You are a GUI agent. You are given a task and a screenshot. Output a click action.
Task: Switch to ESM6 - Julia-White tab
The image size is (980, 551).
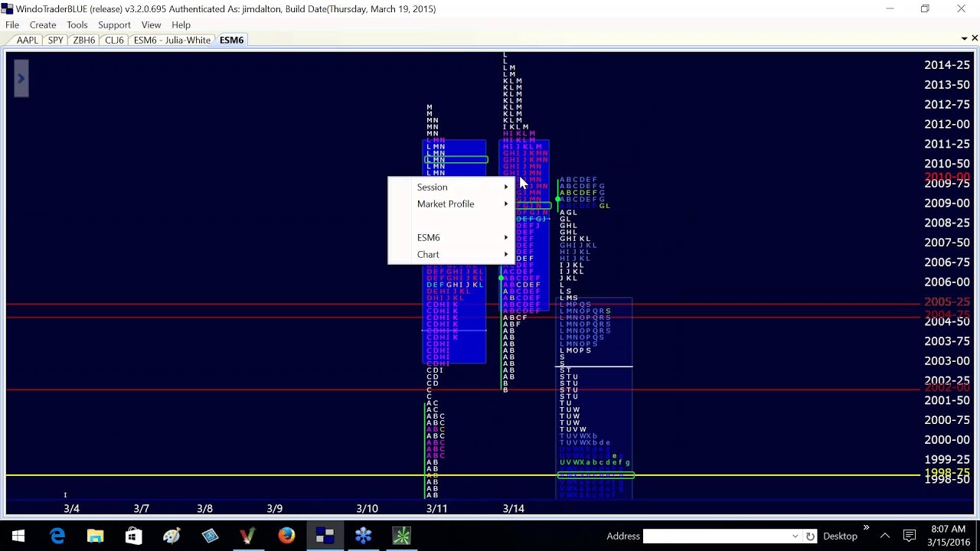coord(171,40)
